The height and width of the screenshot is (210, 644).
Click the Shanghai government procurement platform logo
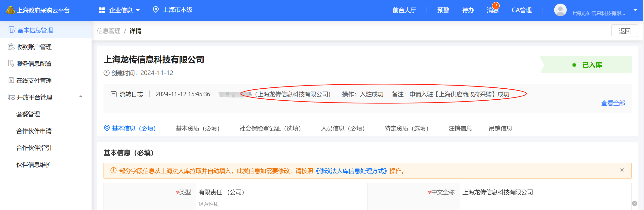[x=10, y=10]
